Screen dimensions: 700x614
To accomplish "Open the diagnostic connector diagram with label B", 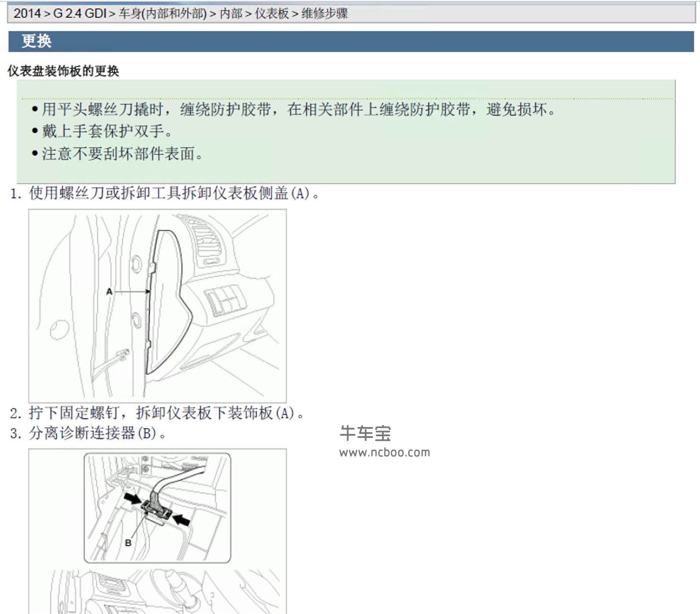I will [x=157, y=531].
